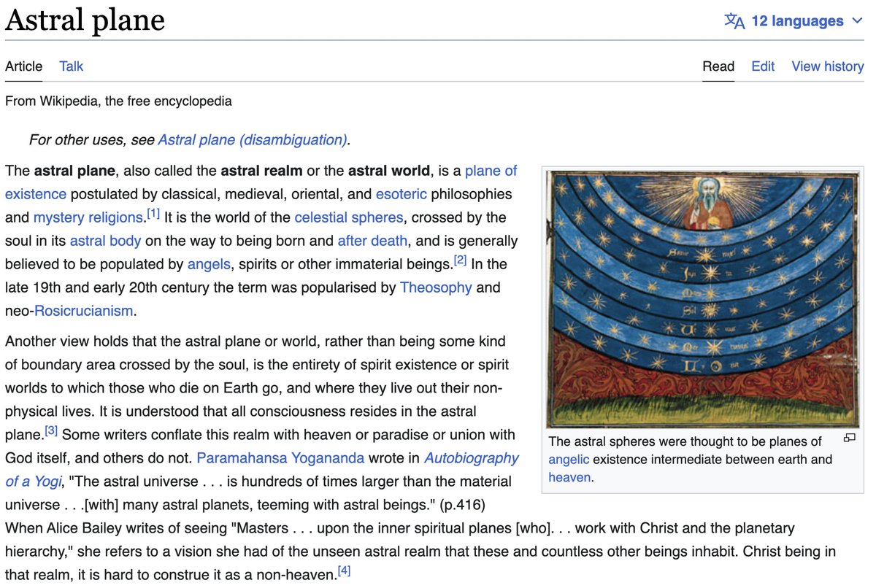Open the Edit tab
The width and height of the screenshot is (876, 588).
point(763,66)
